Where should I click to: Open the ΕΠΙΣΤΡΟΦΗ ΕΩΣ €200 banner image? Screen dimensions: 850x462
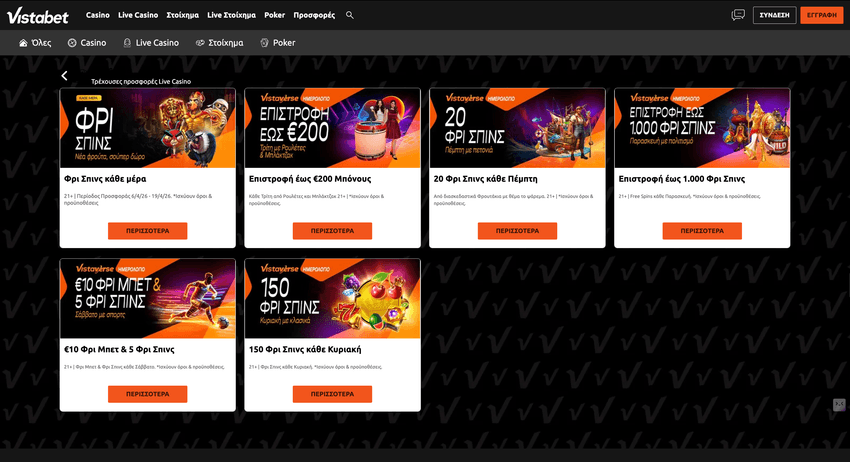(x=332, y=128)
